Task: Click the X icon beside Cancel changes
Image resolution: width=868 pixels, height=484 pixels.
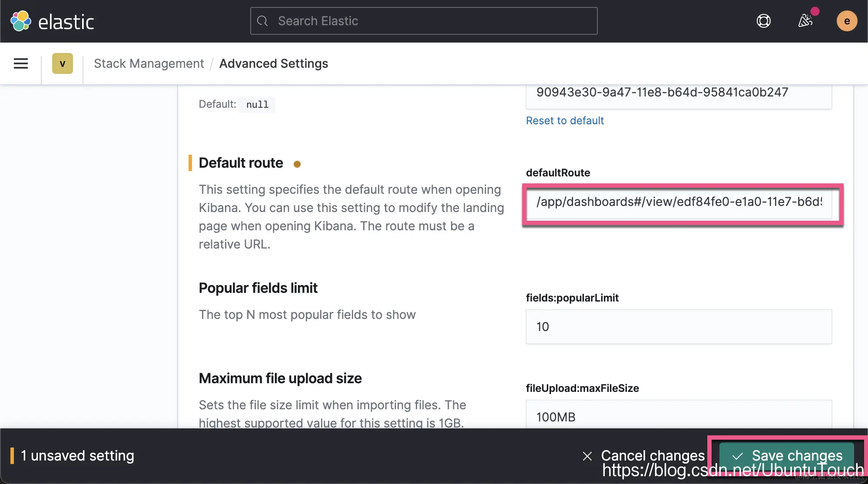Action: 587,456
